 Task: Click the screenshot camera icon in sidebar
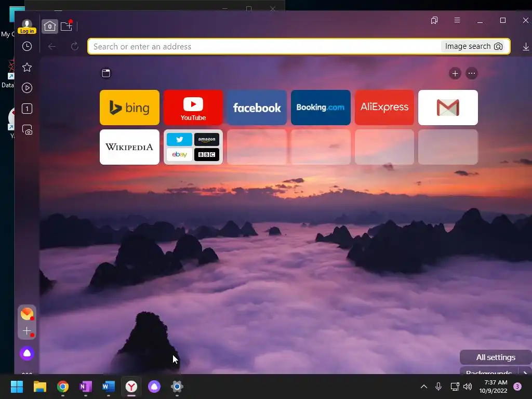[27, 129]
